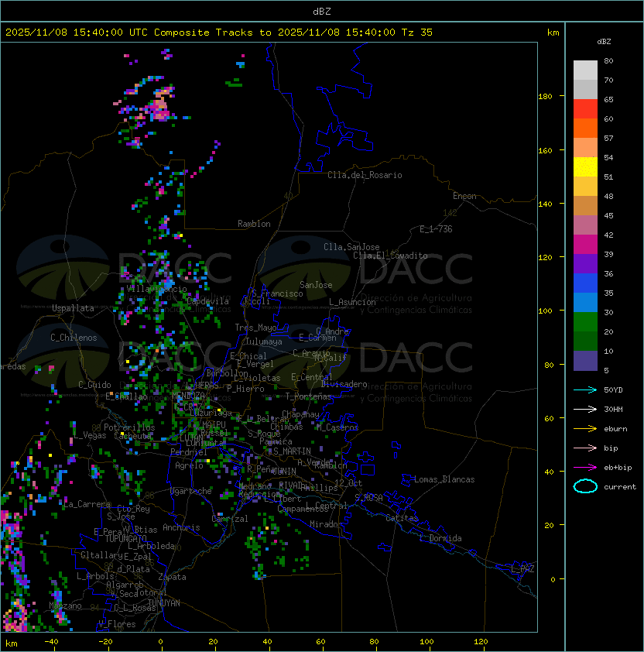Select the yellow eburn arrow symbol
Screen dimensions: 644x652
[585, 428]
